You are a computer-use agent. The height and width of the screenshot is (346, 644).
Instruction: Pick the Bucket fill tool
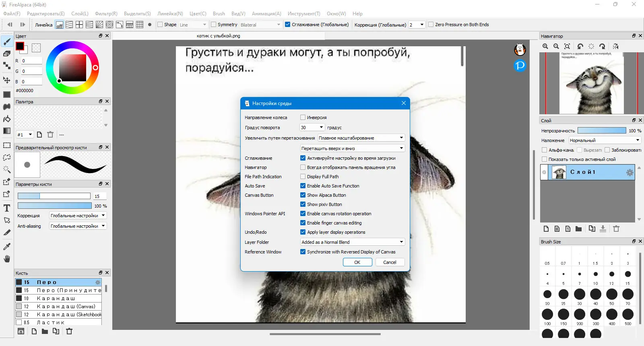[7, 119]
